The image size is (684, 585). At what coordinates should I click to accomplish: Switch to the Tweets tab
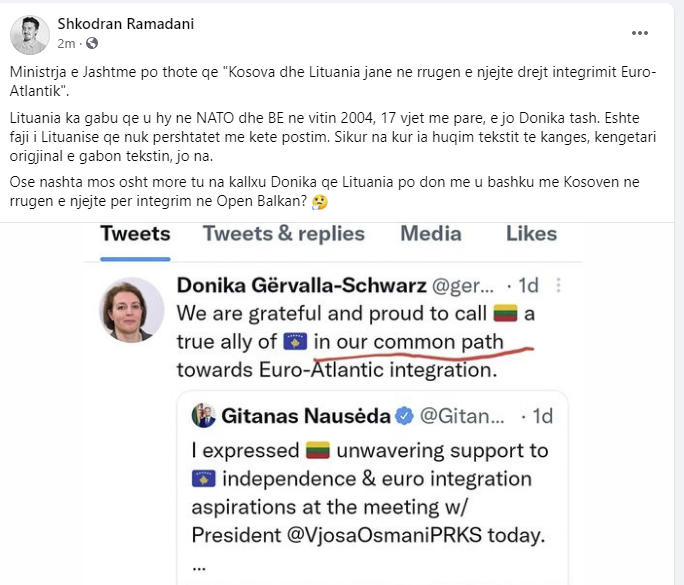click(x=136, y=233)
